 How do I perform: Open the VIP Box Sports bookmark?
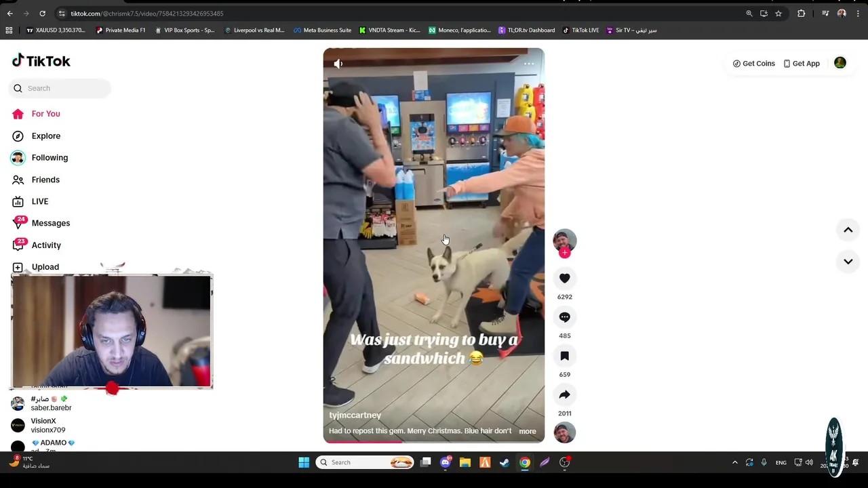184,30
